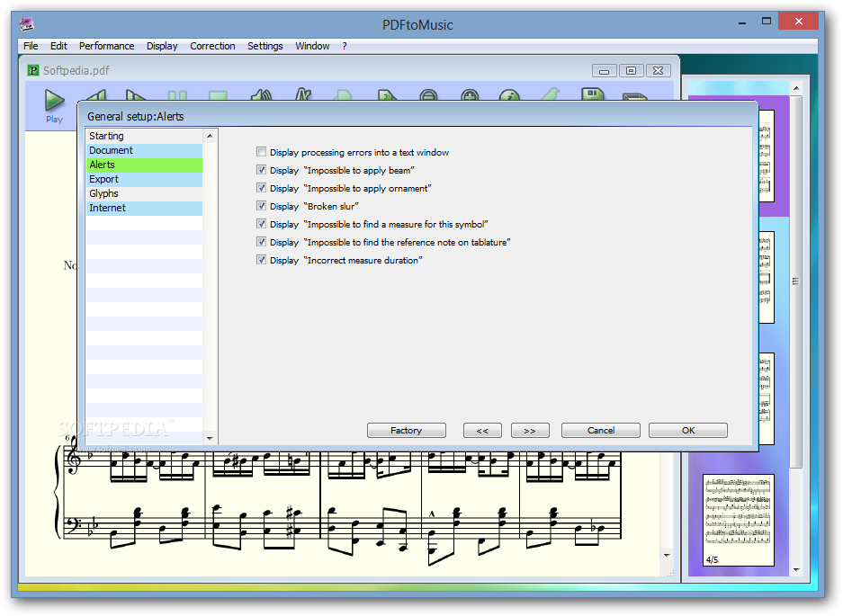Click the speaker volume icon in toolbar

[261, 95]
